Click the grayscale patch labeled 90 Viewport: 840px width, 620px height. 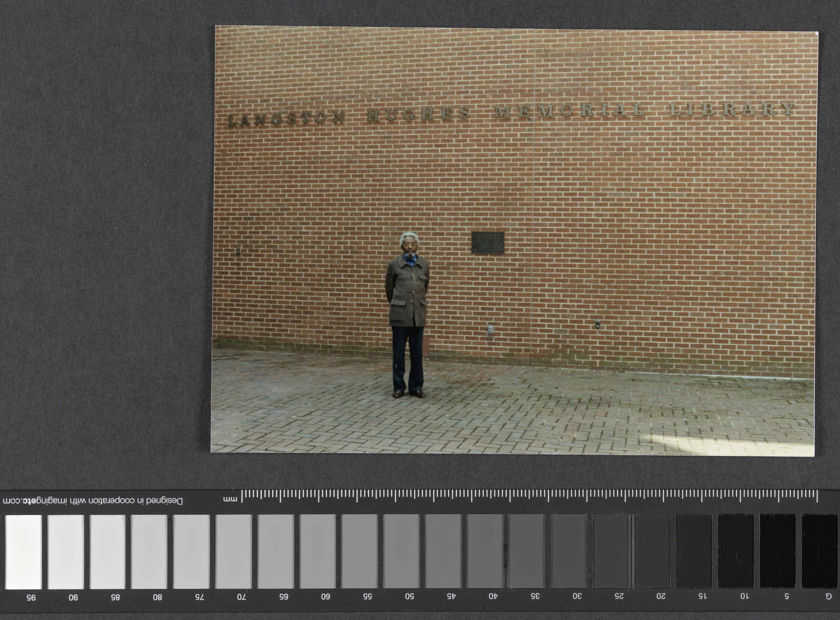[66, 552]
